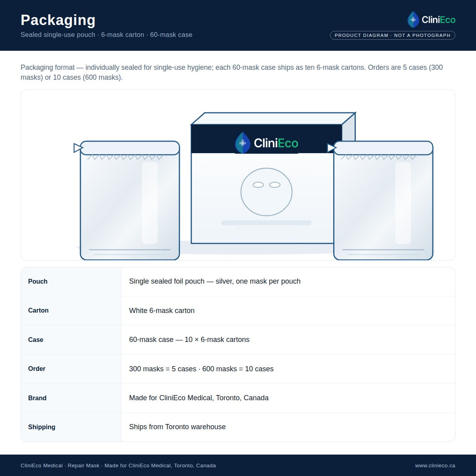Click "300 masks = 5 cases · 600 masks = 10 cases"
Image resolution: width=476 pixels, height=476 pixels.
click(x=201, y=369)
